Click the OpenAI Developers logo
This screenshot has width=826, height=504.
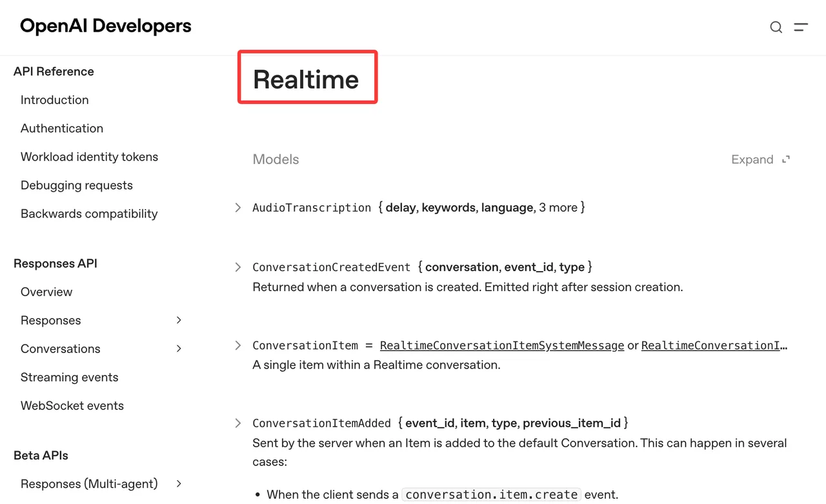106,26
